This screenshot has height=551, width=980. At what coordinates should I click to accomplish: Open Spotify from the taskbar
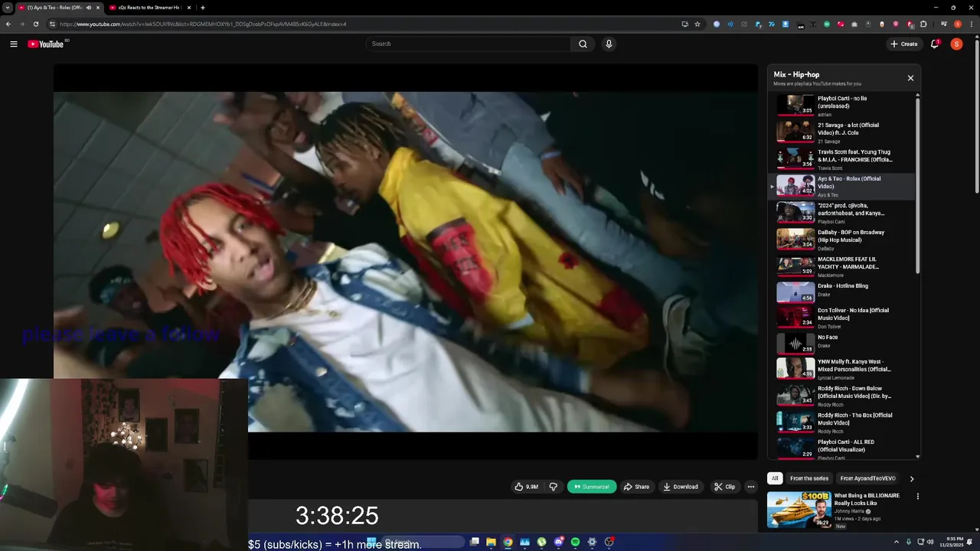575,542
